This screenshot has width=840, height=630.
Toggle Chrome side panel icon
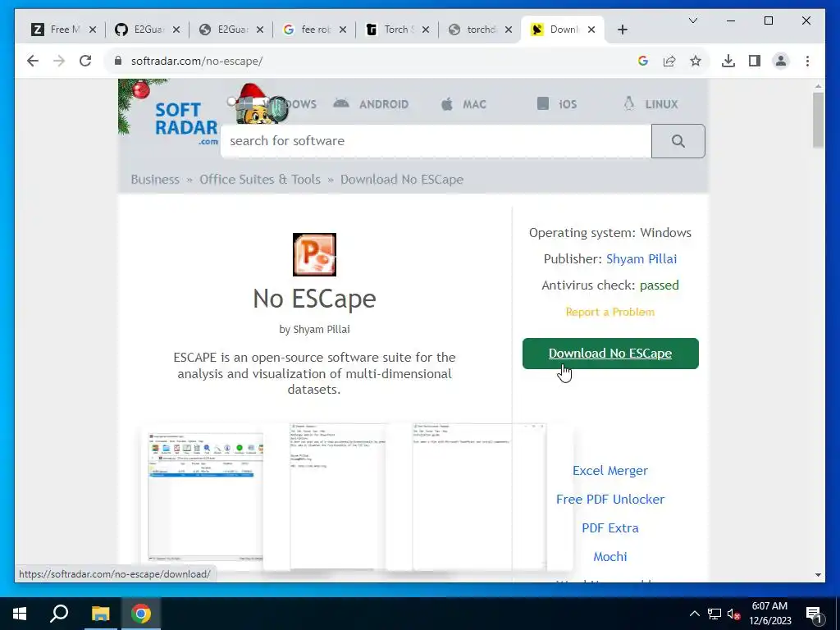point(755,61)
